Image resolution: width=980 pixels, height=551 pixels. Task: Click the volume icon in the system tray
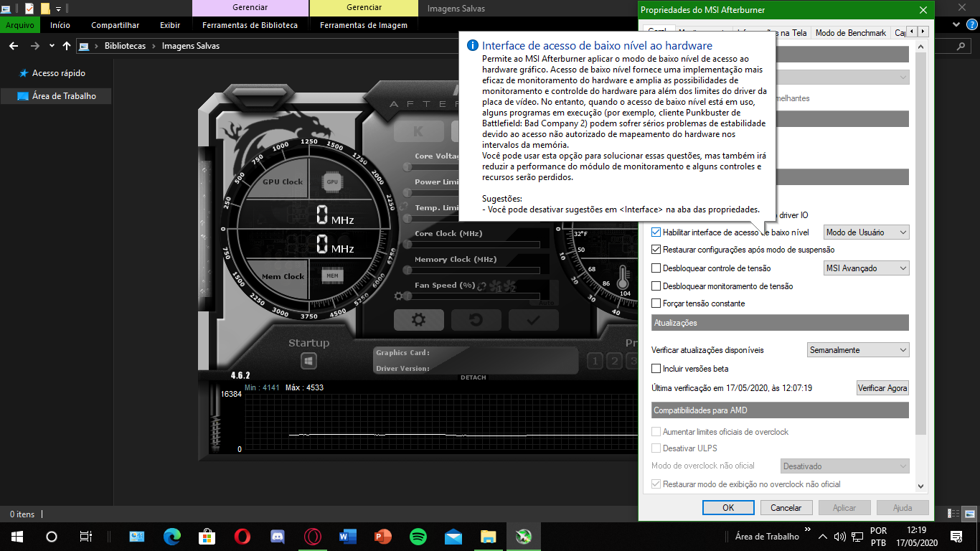[839, 537]
